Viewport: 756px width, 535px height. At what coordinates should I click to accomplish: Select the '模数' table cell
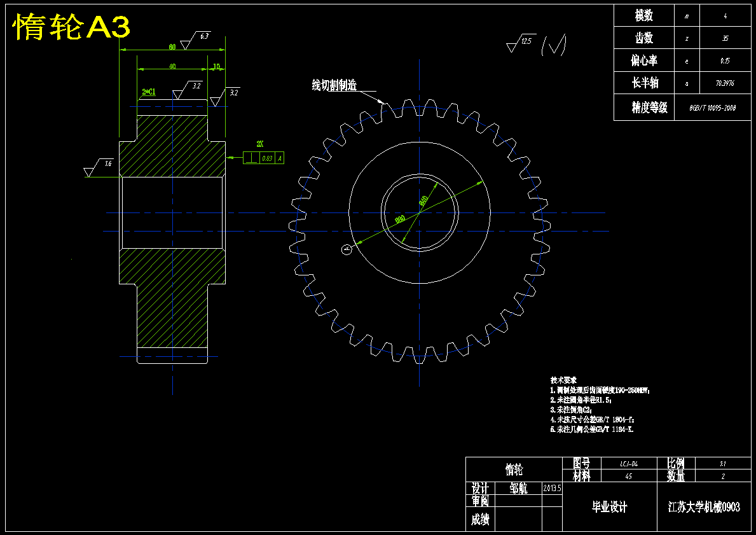click(644, 15)
